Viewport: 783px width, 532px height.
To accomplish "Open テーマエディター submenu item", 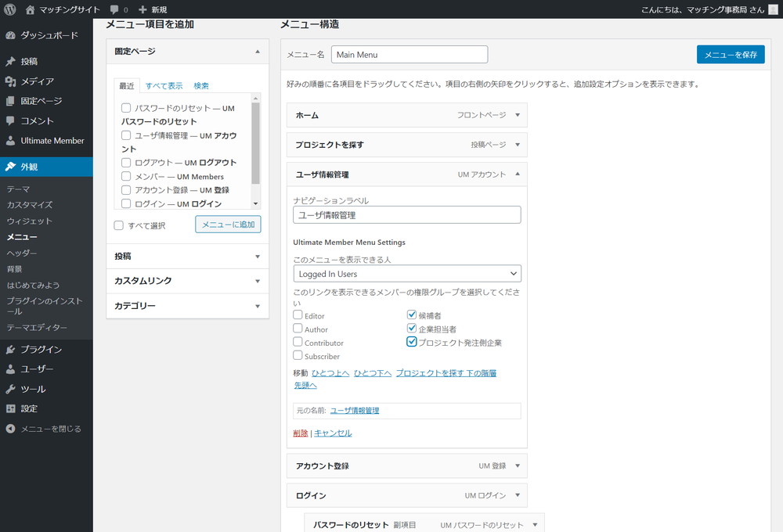I will pos(37,327).
